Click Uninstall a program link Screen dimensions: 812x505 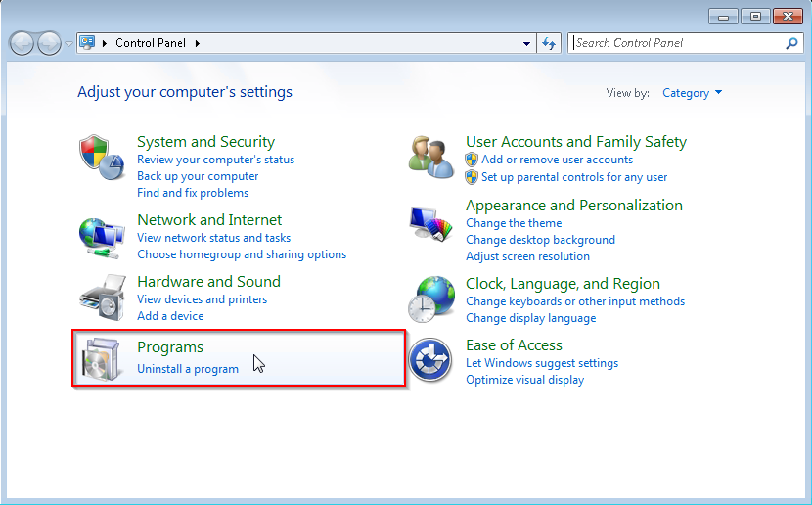click(x=188, y=369)
